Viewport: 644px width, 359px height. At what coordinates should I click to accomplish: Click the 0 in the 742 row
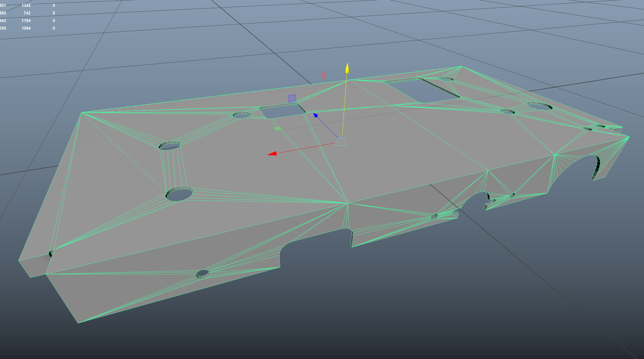click(x=54, y=13)
